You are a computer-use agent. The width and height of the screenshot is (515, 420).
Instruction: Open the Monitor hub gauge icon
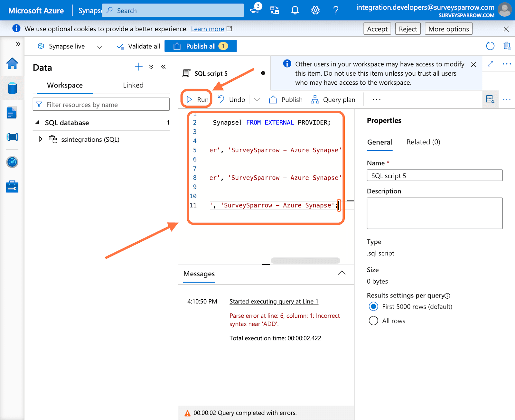pyautogui.click(x=12, y=162)
